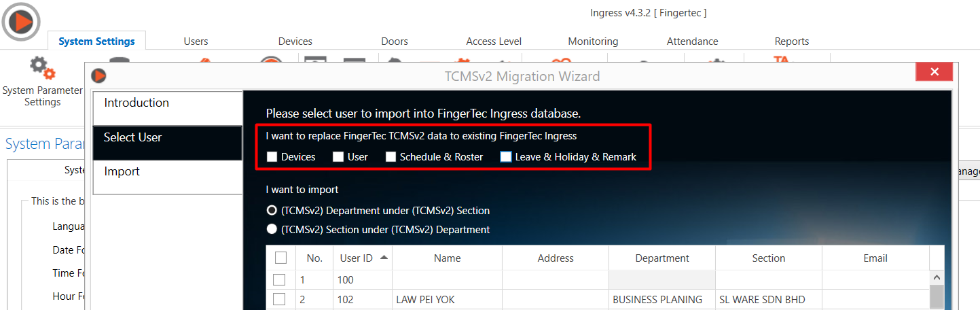The image size is (980, 310).
Task: Click the Department column header
Action: click(662, 258)
